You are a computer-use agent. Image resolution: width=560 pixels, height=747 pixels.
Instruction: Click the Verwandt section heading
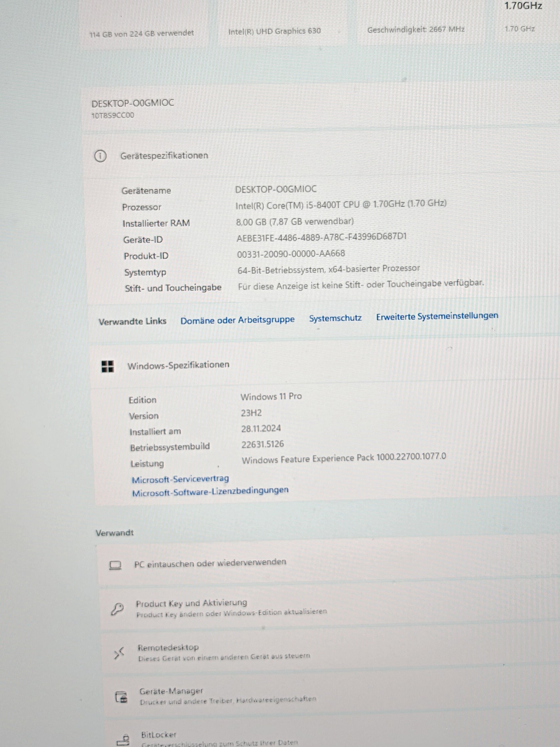click(x=114, y=533)
